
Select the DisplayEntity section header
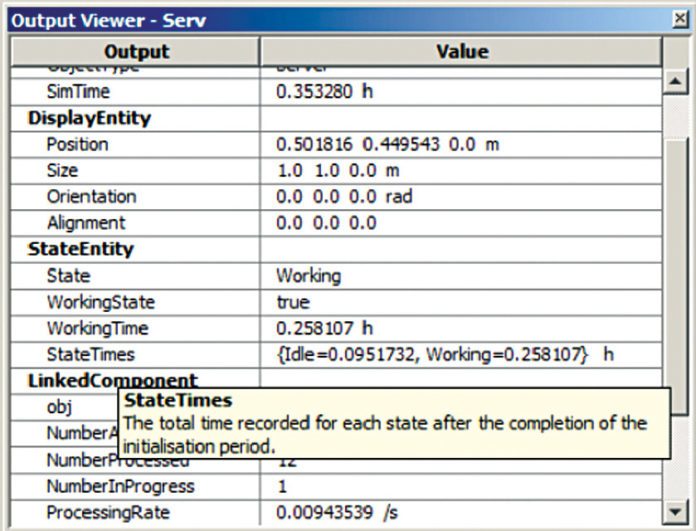89,118
